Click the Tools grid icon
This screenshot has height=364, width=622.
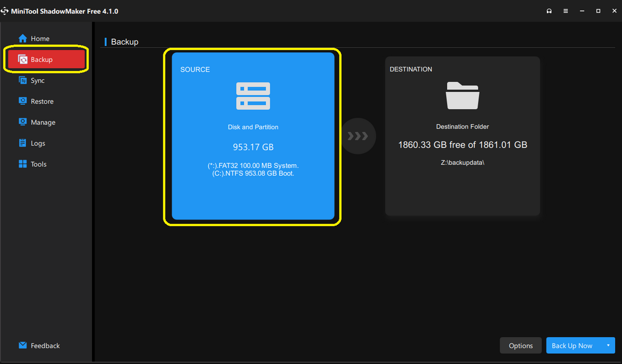23,164
